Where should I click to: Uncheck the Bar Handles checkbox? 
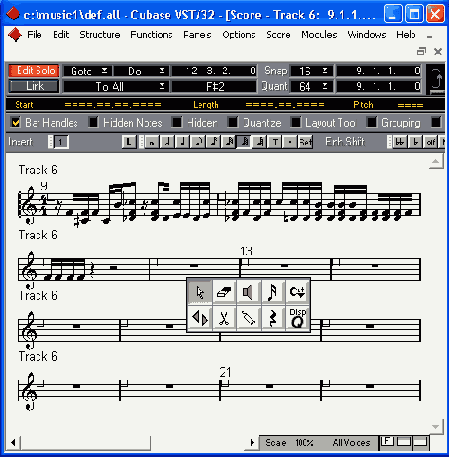click(x=15, y=122)
